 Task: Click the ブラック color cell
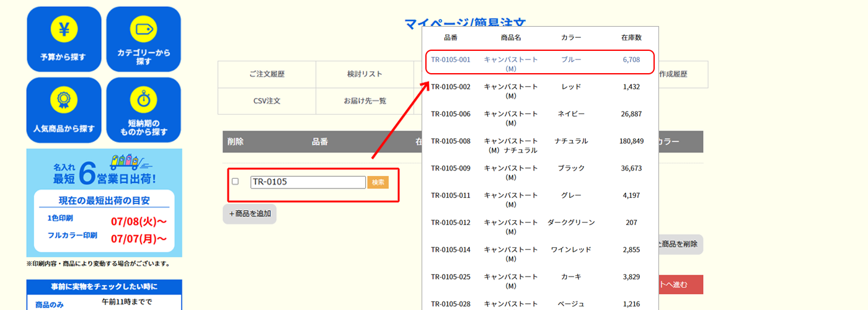coord(571,168)
